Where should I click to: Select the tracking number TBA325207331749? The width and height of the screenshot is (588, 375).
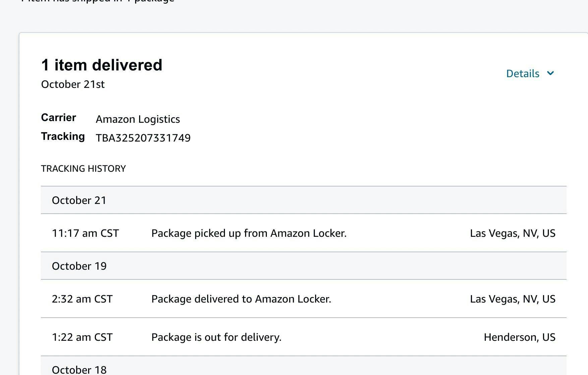[143, 138]
